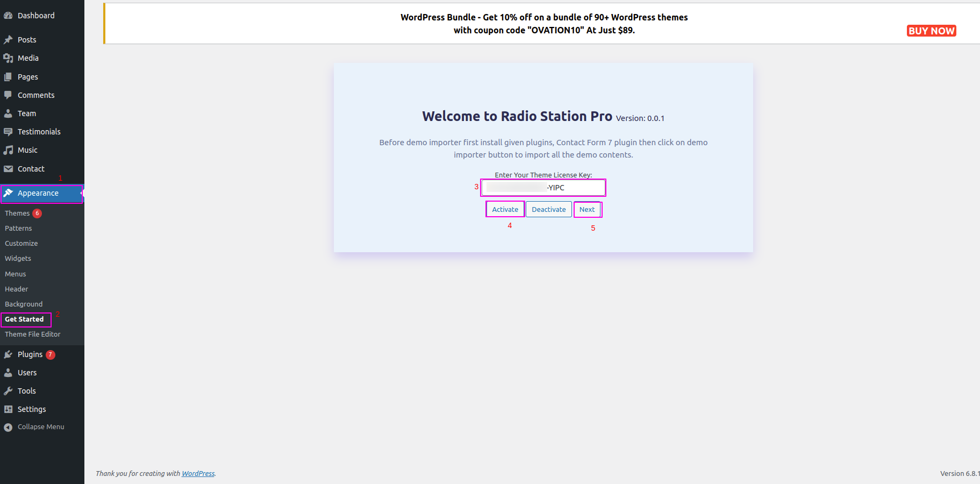Image resolution: width=980 pixels, height=484 pixels.
Task: Open the WordPress footer link
Action: [x=198, y=474]
